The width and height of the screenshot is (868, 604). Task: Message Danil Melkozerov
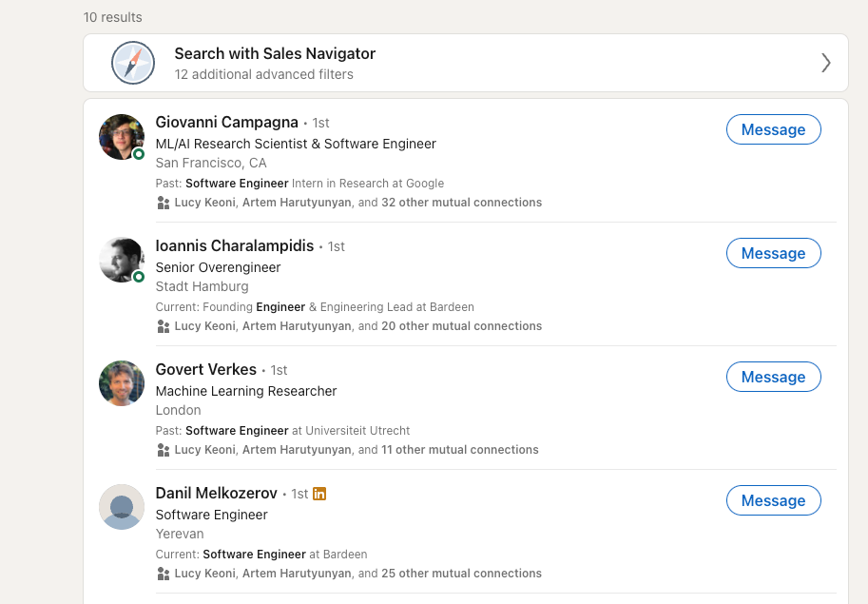pos(773,500)
